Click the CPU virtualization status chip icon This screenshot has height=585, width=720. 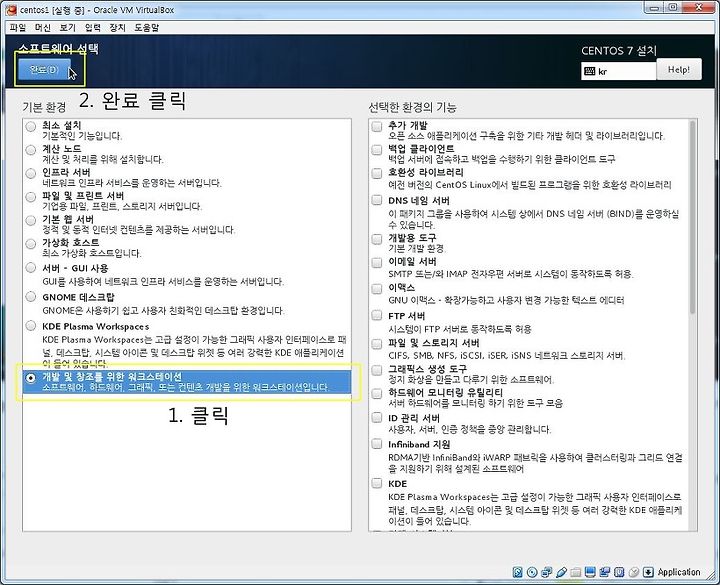pyautogui.click(x=619, y=572)
